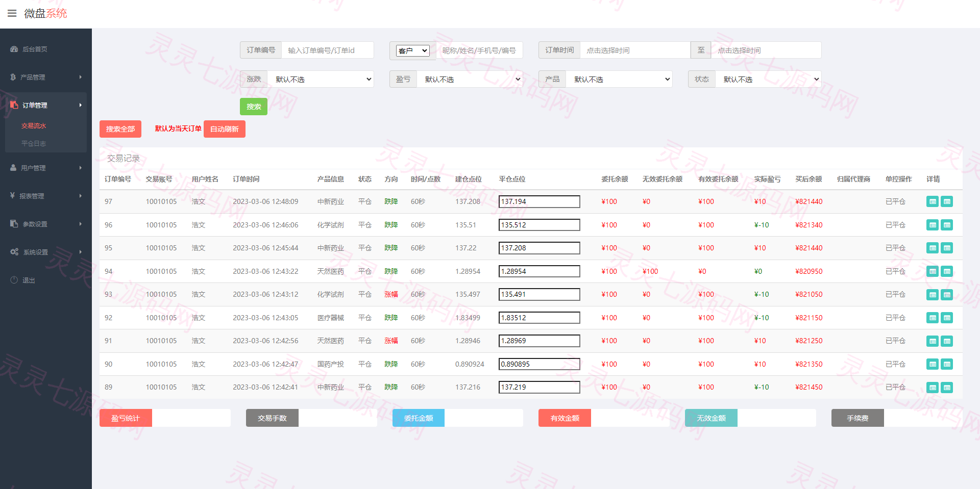Open the 客户 type dropdown
The width and height of the screenshot is (980, 489).
tap(413, 50)
